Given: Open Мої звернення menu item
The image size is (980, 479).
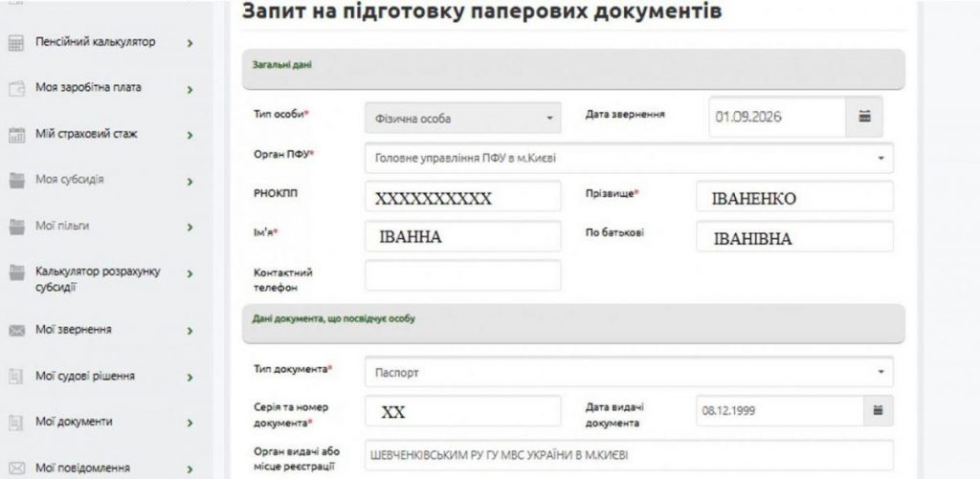Looking at the screenshot, I should (x=74, y=330).
